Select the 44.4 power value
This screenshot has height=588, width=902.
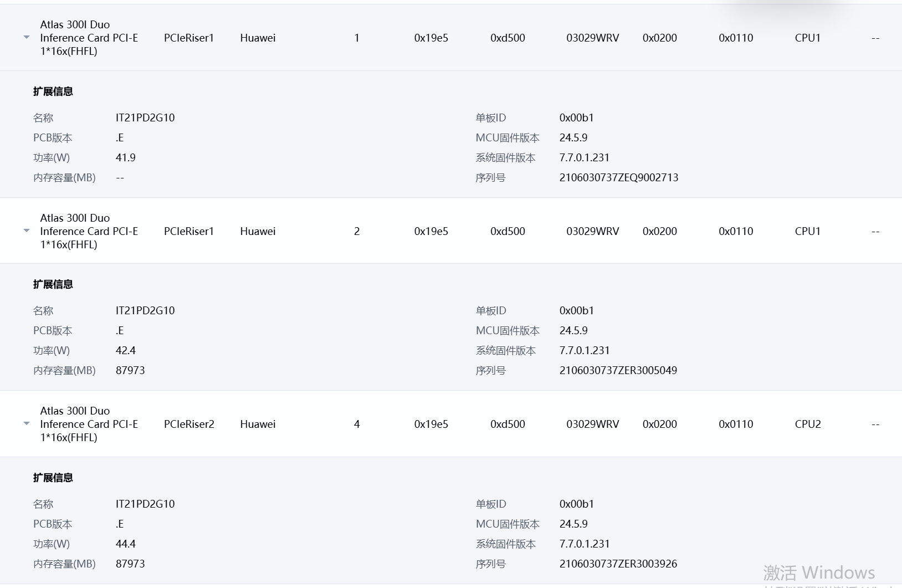point(126,544)
